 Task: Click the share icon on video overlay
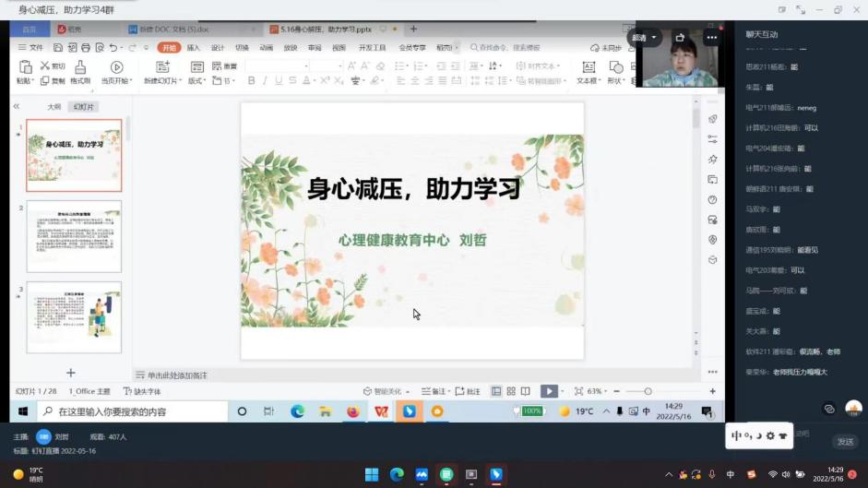click(680, 38)
